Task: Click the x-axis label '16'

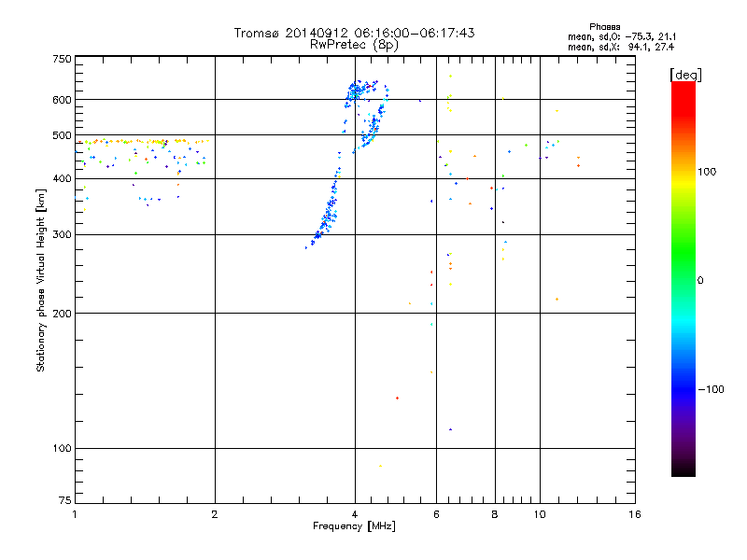Action: coord(635,514)
